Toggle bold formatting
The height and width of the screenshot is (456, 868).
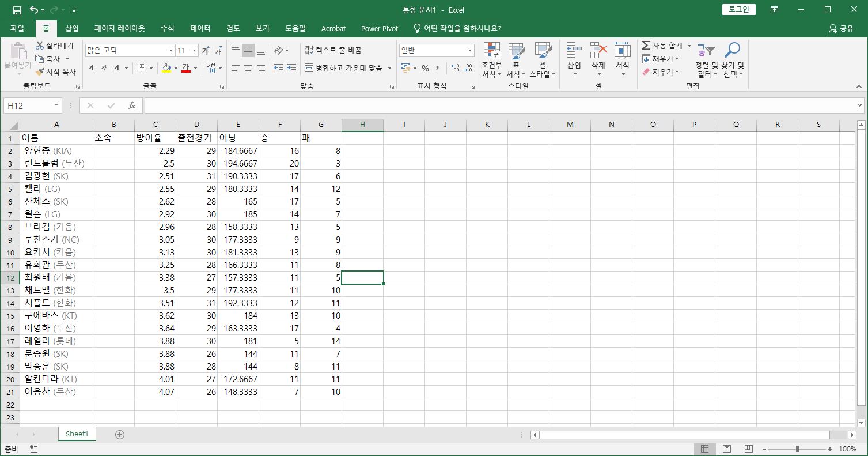(x=91, y=68)
